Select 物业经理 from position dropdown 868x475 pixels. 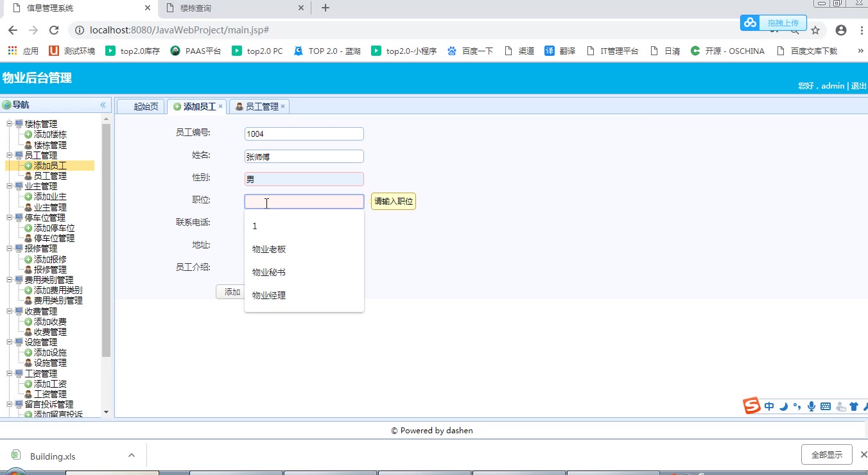(x=304, y=295)
